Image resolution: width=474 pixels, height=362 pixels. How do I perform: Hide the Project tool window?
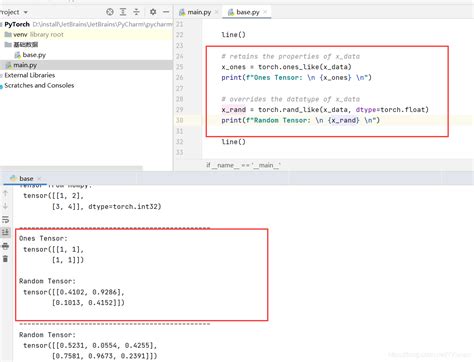(x=166, y=12)
